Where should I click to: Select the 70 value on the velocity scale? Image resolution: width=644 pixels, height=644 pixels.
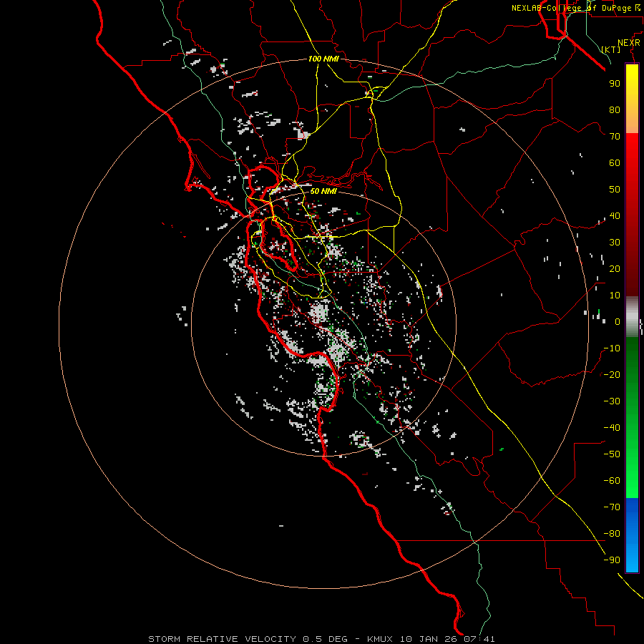coord(615,137)
